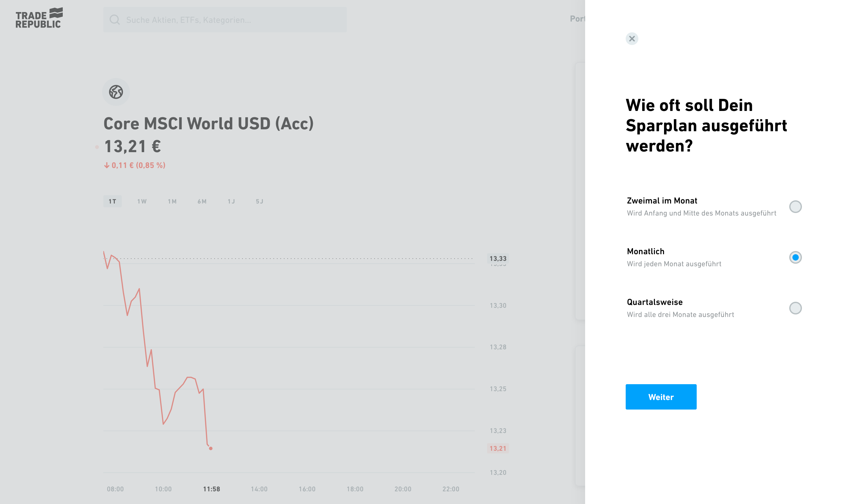The image size is (852, 504).
Task: Focus the Suche Aktien, ETFs search field
Action: [231, 20]
